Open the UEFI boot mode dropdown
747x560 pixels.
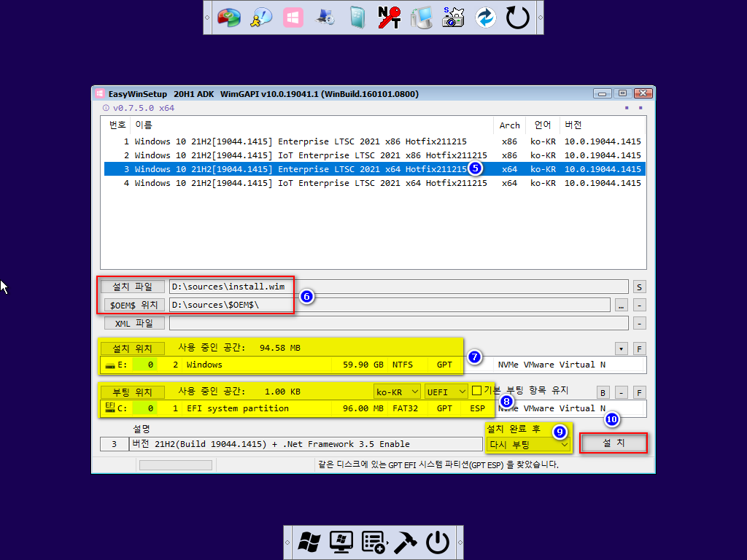coord(446,392)
